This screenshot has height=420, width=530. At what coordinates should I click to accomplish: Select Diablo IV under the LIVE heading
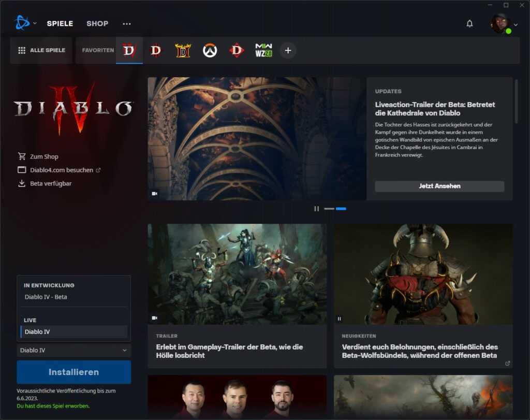pyautogui.click(x=73, y=332)
